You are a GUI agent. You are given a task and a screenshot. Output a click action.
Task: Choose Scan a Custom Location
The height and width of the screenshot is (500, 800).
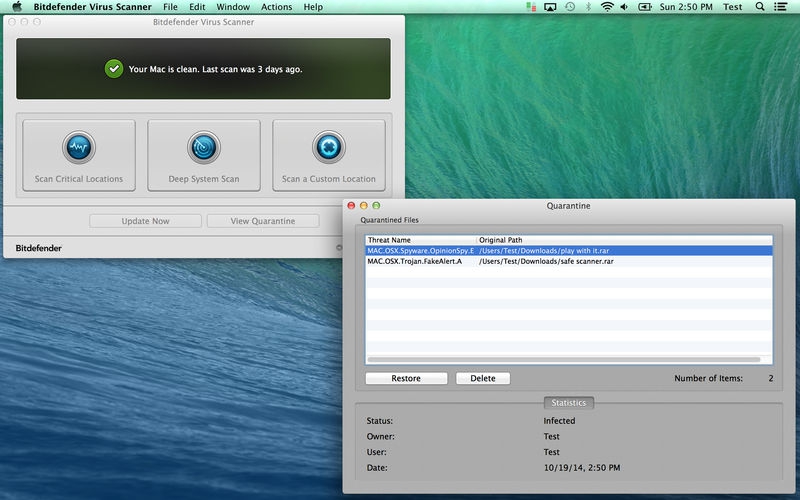[329, 155]
